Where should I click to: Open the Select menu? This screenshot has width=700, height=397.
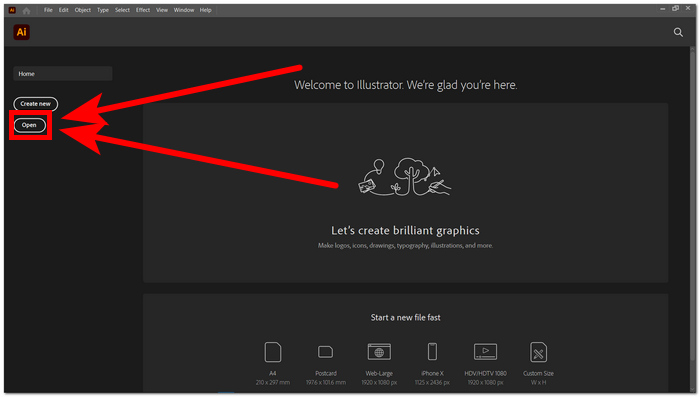(x=122, y=10)
